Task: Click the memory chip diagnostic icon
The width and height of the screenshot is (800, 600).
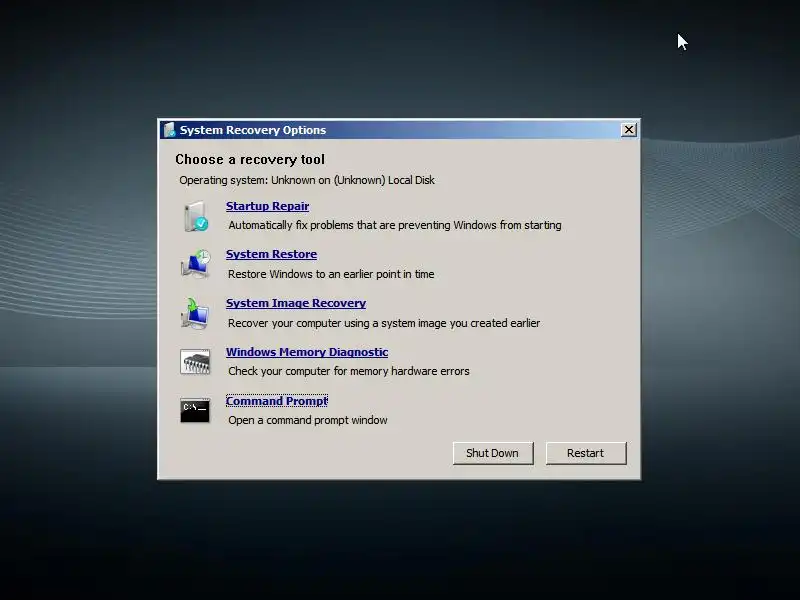Action: (195, 362)
